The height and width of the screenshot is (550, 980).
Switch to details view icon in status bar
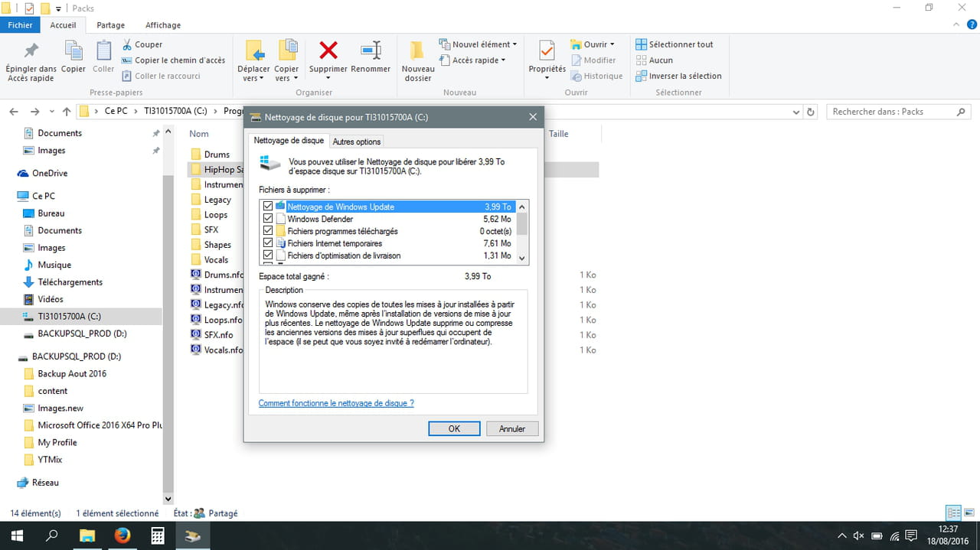[x=953, y=513]
